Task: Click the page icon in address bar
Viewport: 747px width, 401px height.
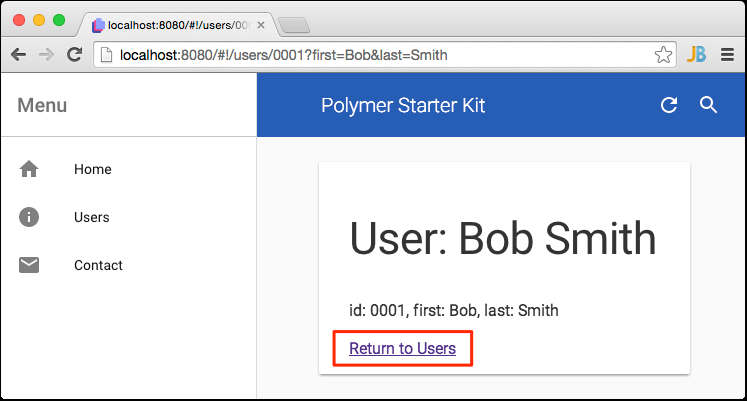Action: (x=106, y=55)
